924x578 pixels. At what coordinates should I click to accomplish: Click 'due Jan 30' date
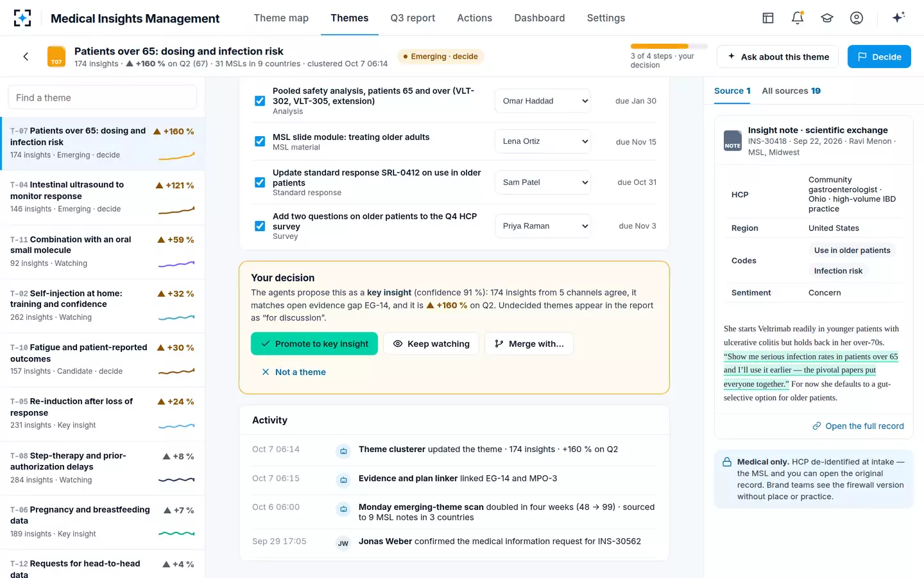pyautogui.click(x=636, y=101)
